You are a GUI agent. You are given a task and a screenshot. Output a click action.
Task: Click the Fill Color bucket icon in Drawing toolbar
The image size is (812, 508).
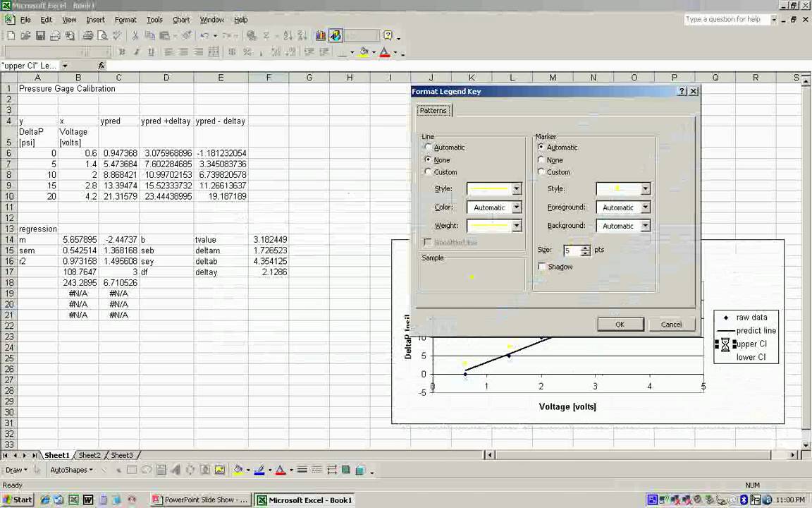coord(238,470)
